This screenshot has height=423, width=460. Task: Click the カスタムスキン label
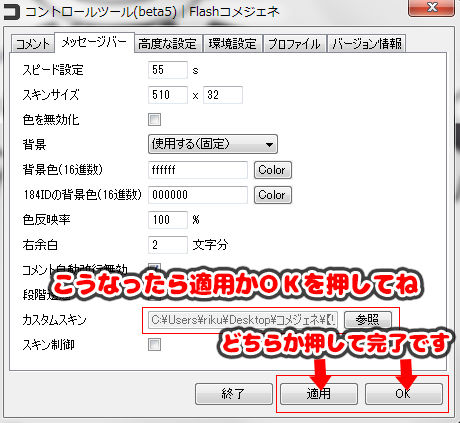pyautogui.click(x=54, y=320)
